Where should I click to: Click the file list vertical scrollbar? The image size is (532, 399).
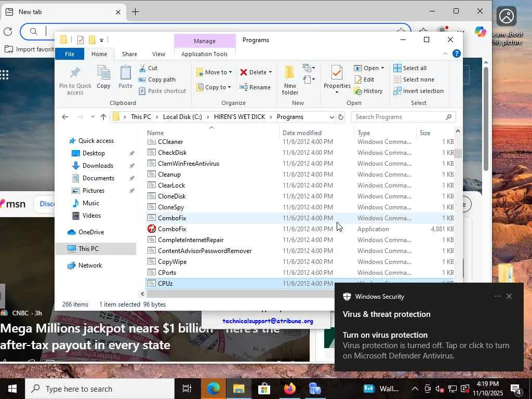tap(458, 153)
